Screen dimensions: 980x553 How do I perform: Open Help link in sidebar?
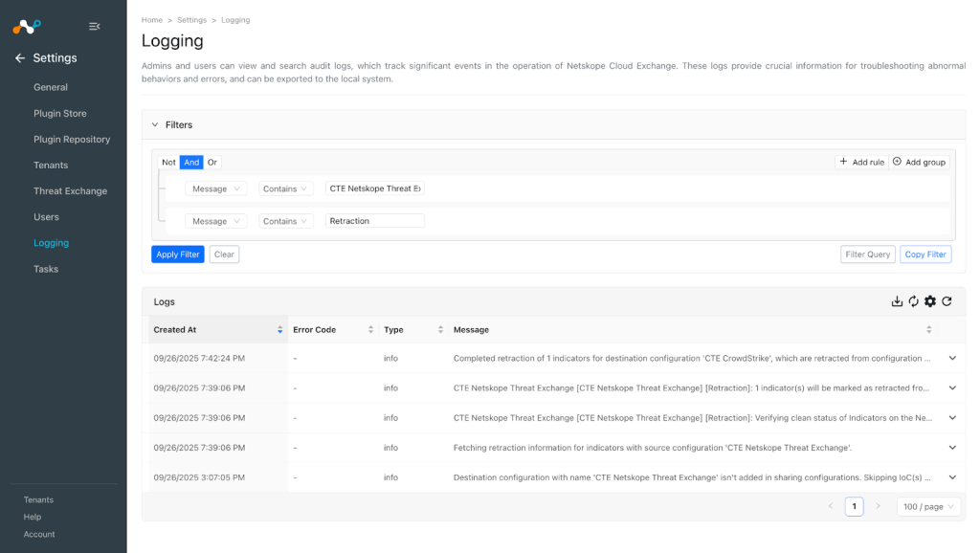33,517
